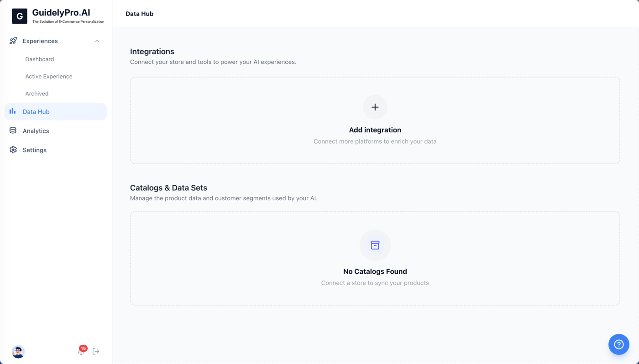
Task: Click the Integrations heading
Action: [x=152, y=52]
